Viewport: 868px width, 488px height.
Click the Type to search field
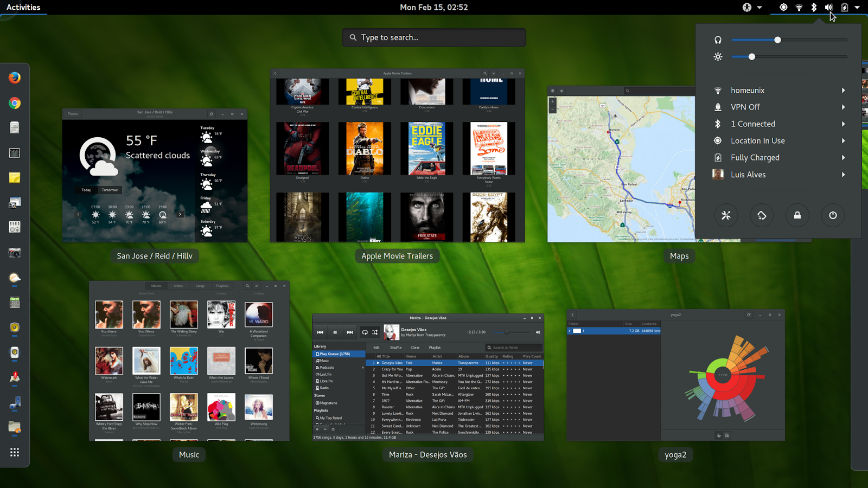(433, 37)
